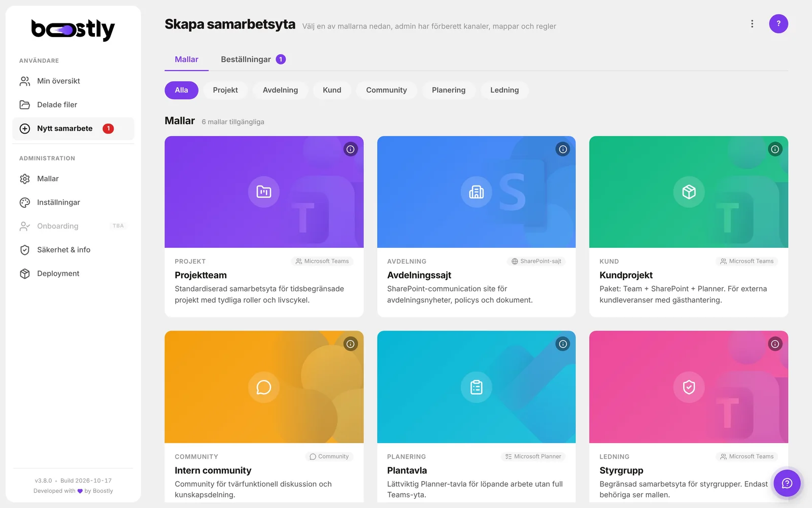Open info icon on Avdelningssajt card

[x=563, y=149]
